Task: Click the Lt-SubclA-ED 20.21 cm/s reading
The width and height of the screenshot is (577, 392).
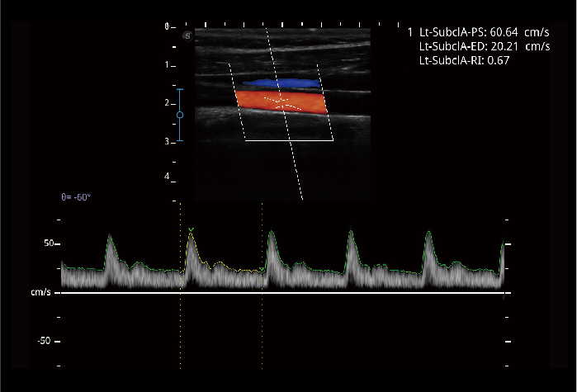Action: click(485, 46)
